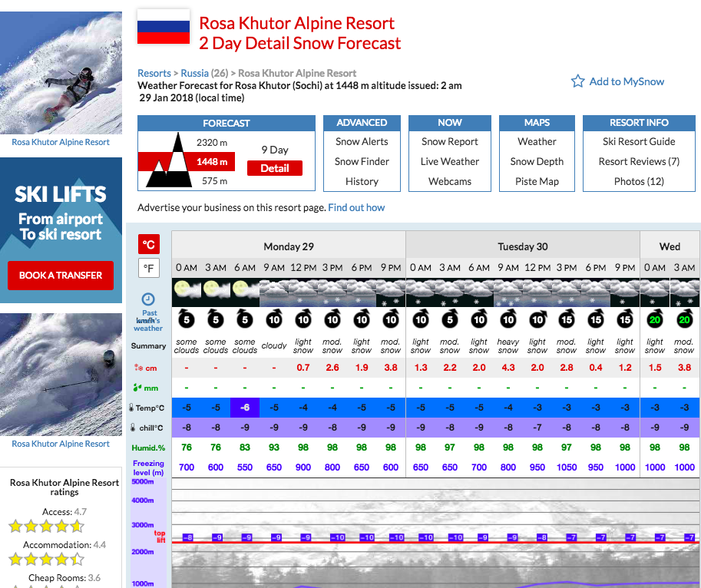The width and height of the screenshot is (701, 588).
Task: Select the 2320 m elevation level
Action: (212, 143)
